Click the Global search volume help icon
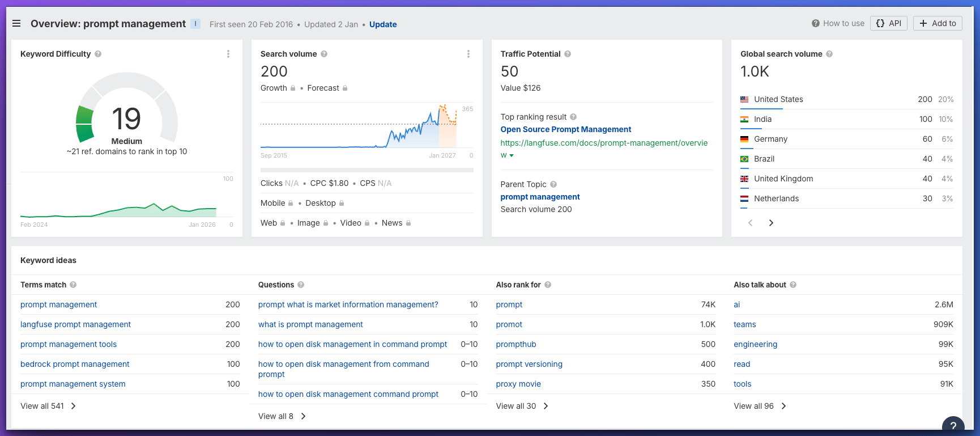This screenshot has height=436, width=980. coord(829,54)
